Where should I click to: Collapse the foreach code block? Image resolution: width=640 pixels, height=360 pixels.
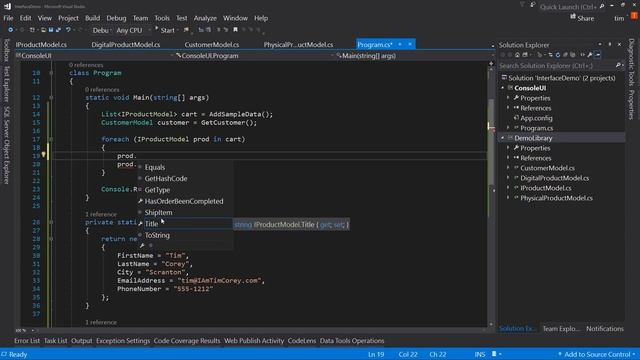point(51,140)
